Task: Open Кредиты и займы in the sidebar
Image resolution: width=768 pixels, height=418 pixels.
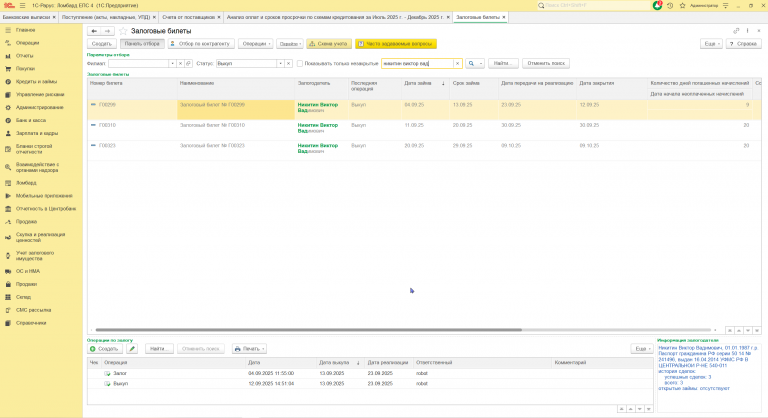Action: 35,80
